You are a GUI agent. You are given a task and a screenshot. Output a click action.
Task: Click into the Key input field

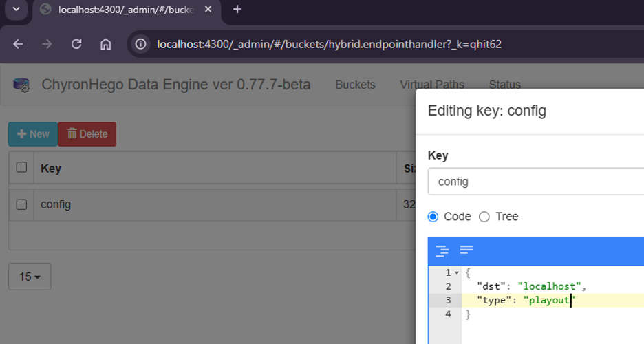point(535,182)
